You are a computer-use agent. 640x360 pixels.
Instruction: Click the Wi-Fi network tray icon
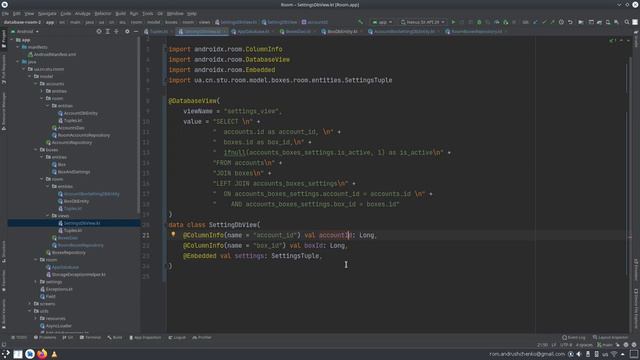coord(614,354)
